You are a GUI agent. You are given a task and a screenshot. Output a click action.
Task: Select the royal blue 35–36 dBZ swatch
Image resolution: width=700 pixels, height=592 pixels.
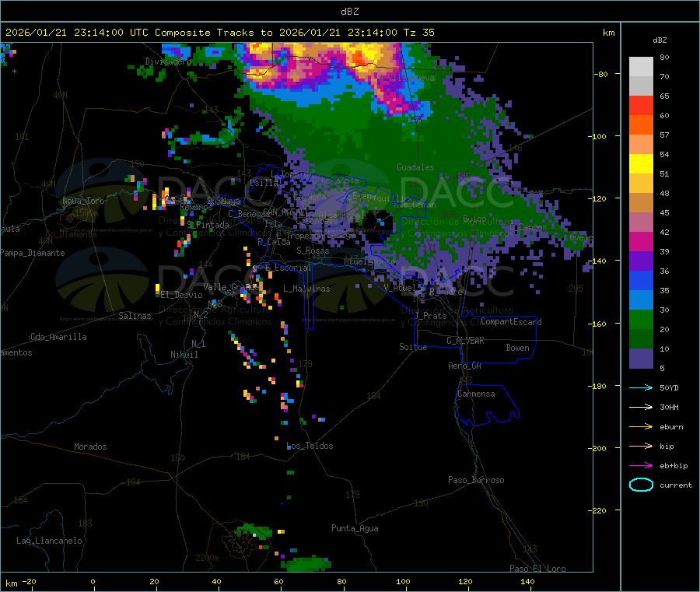(x=641, y=280)
